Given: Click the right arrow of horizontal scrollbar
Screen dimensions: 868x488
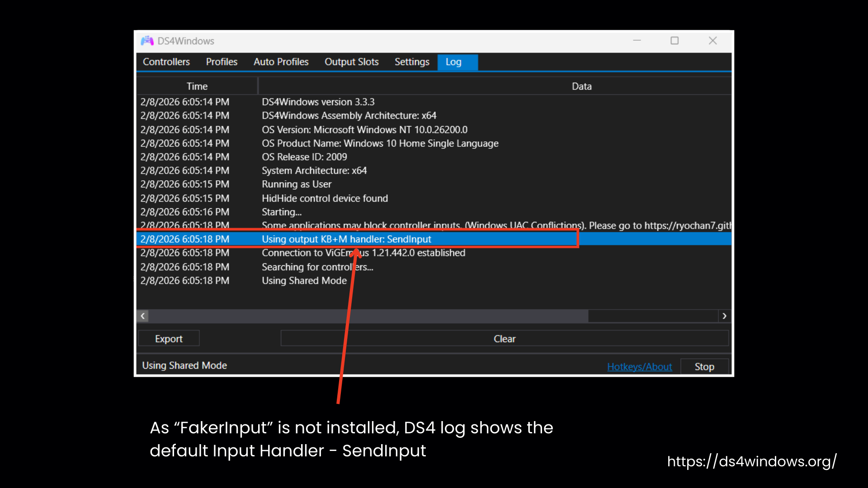Looking at the screenshot, I should [x=724, y=316].
